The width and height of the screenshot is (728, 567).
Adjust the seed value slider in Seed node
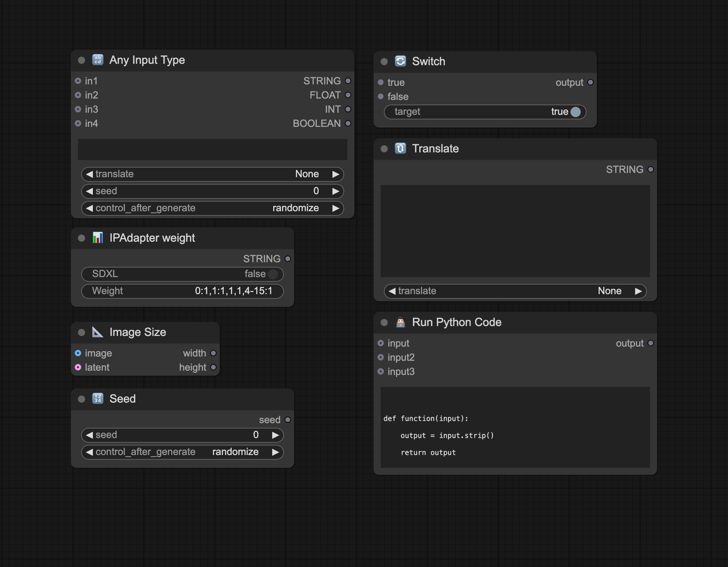[183, 434]
